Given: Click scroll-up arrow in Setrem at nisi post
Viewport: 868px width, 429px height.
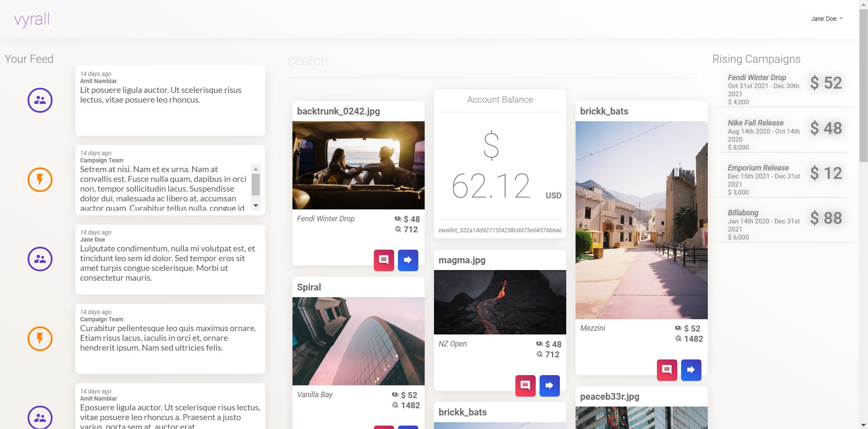Looking at the screenshot, I should pyautogui.click(x=256, y=169).
